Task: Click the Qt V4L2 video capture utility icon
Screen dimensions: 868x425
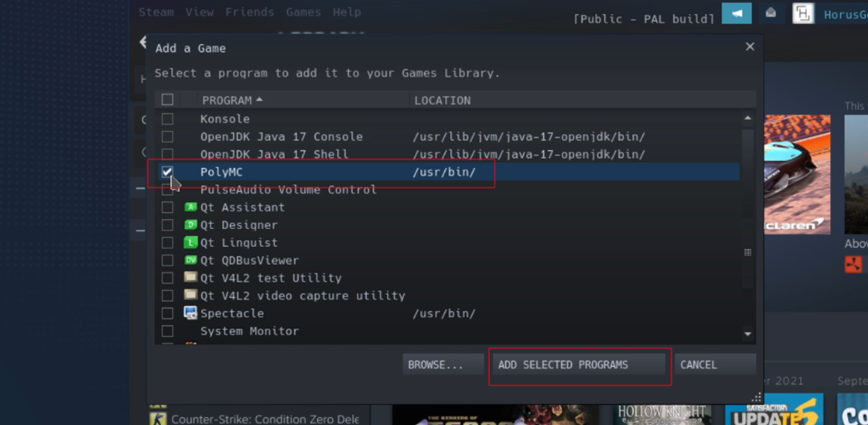Action: coord(190,295)
